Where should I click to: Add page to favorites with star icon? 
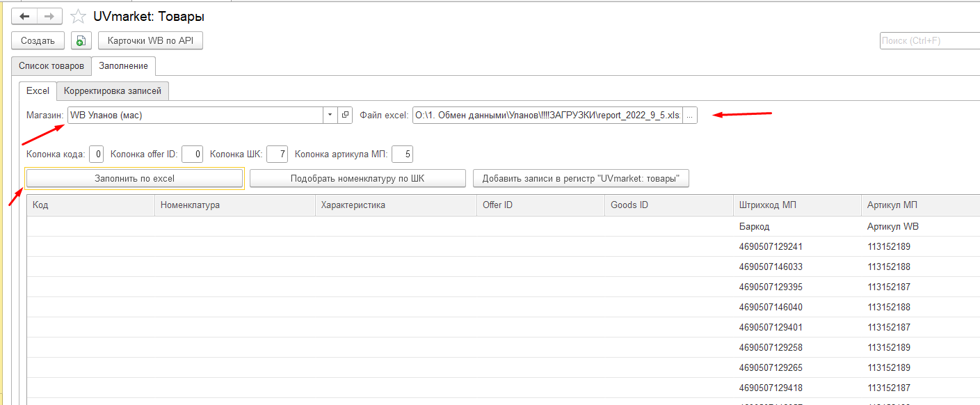79,17
